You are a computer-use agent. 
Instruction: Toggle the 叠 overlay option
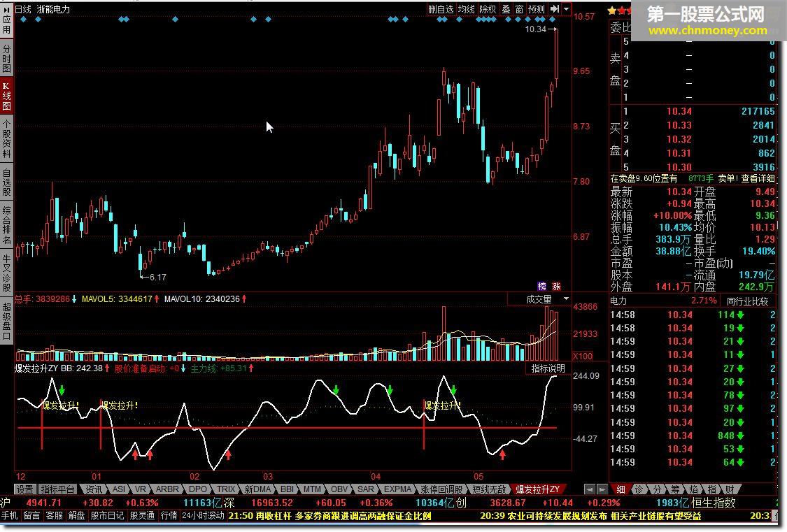(x=506, y=9)
